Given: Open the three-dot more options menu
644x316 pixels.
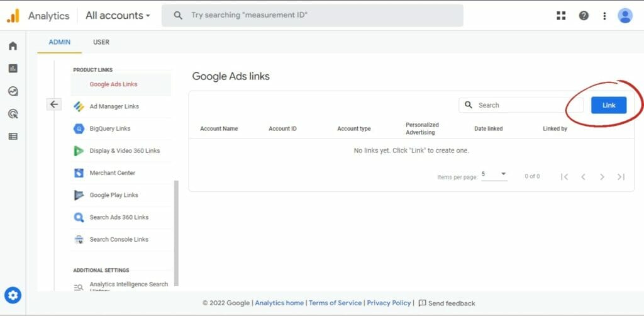Looking at the screenshot, I should tap(604, 16).
